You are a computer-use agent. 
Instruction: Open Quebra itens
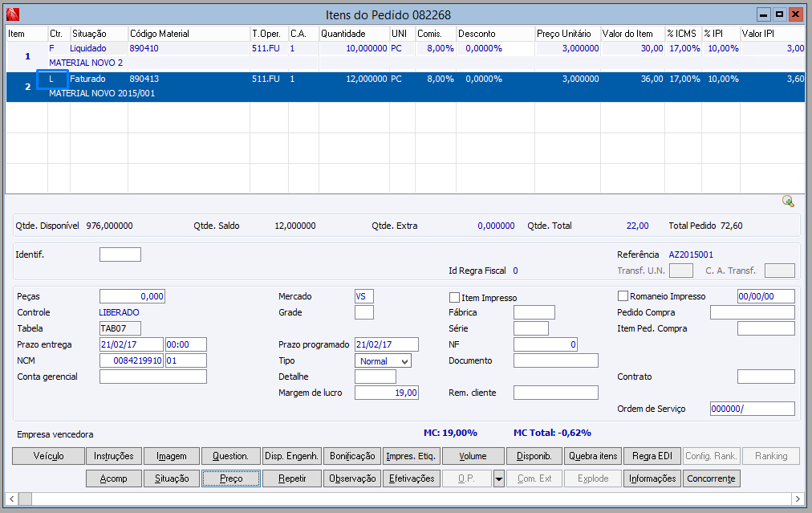click(593, 456)
